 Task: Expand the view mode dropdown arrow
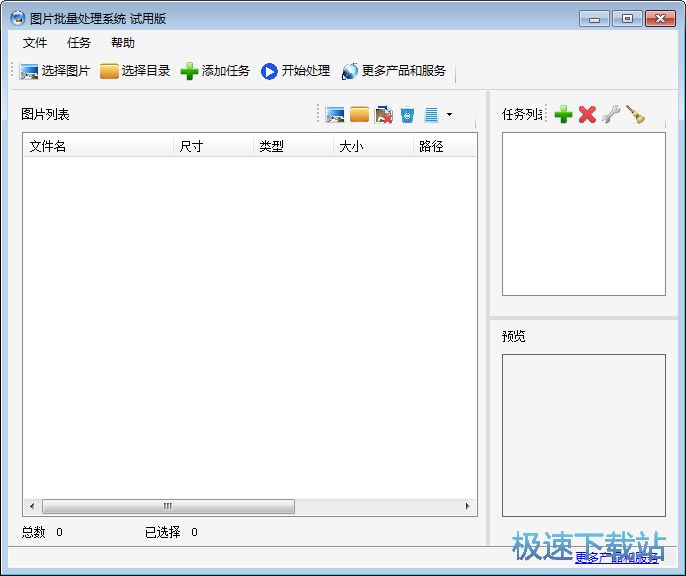449,115
